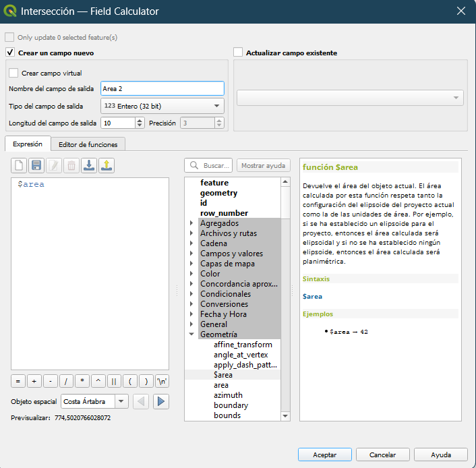Click the Aceptar button
Viewport: 476px width, 468px height.
[x=324, y=455]
